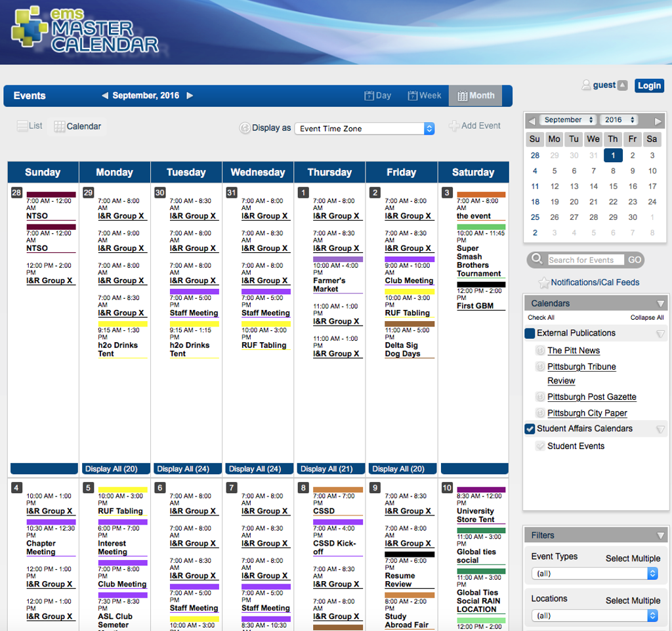Open the Event Types filter dropdown

(x=594, y=573)
